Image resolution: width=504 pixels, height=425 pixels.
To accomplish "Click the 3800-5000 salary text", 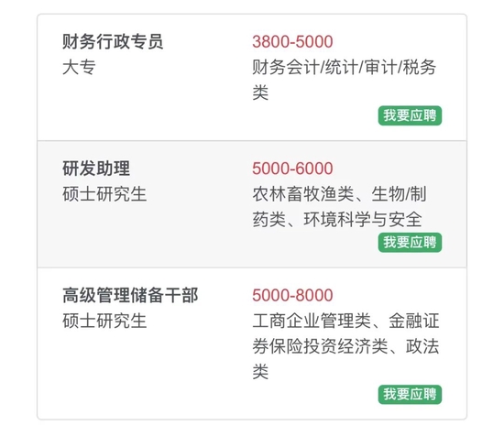I will click(292, 42).
